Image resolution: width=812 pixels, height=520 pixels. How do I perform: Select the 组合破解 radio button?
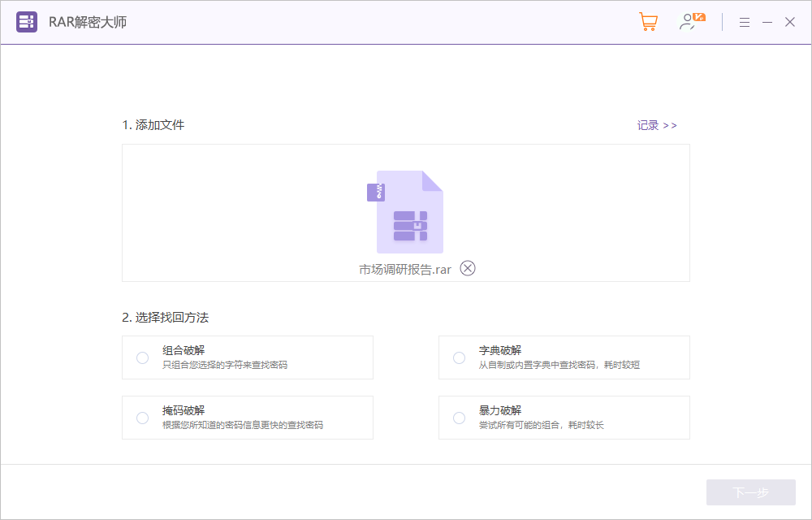(x=143, y=357)
